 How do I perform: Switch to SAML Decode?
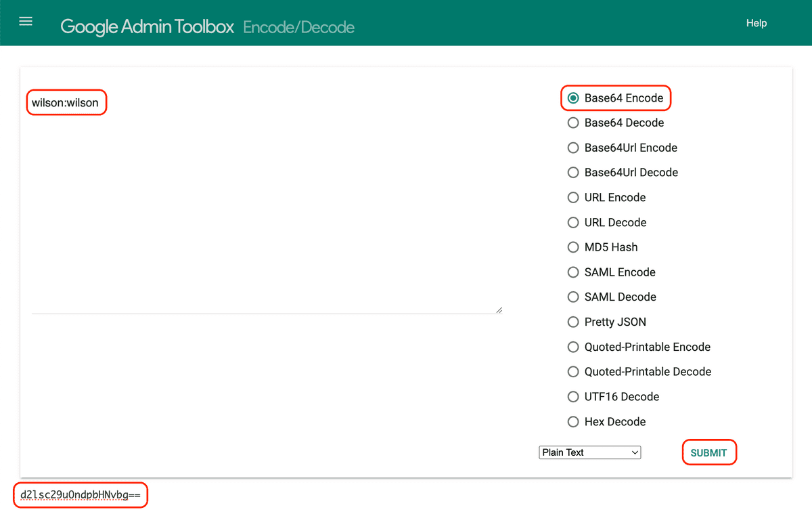(573, 297)
